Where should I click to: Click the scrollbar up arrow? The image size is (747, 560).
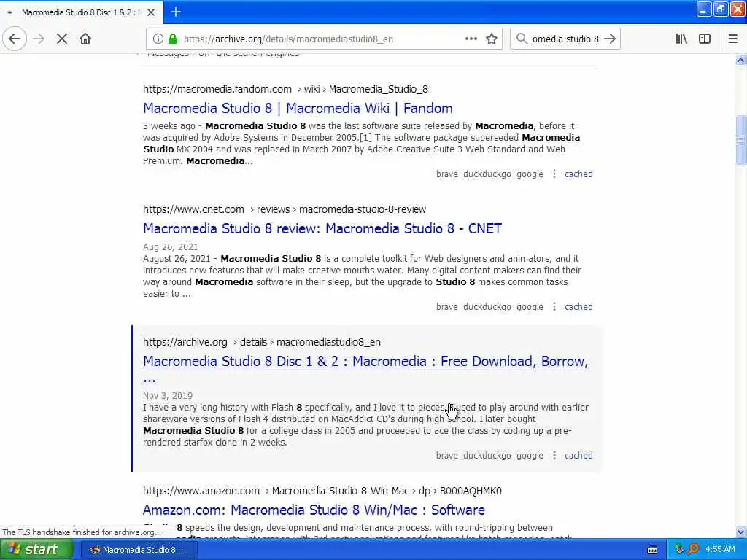coord(740,60)
